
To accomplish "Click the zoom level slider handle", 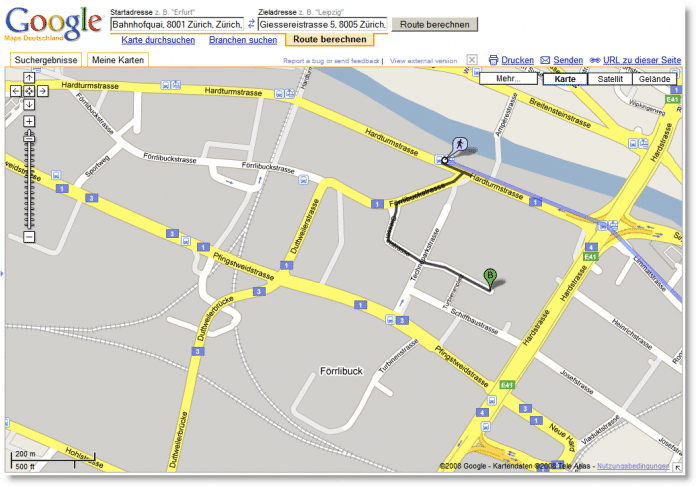I will [29, 137].
